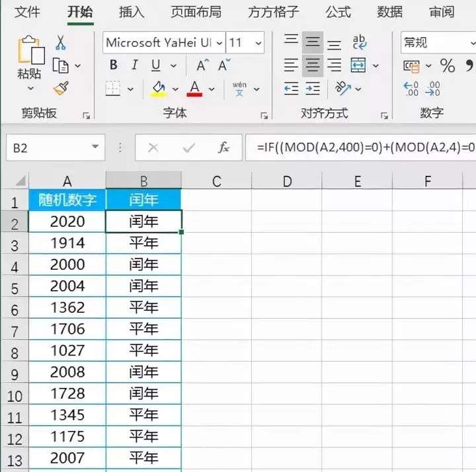Open underline style dropdown arrow

pyautogui.click(x=173, y=65)
